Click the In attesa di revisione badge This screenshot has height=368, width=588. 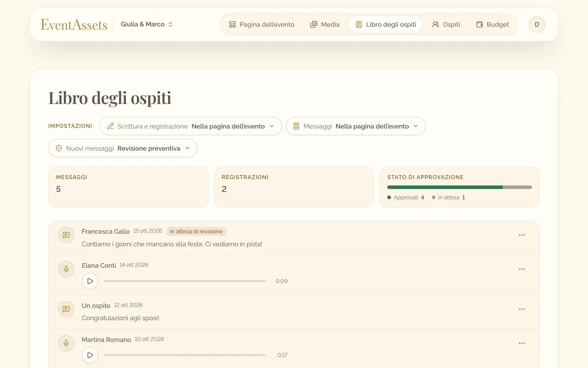pyautogui.click(x=196, y=232)
